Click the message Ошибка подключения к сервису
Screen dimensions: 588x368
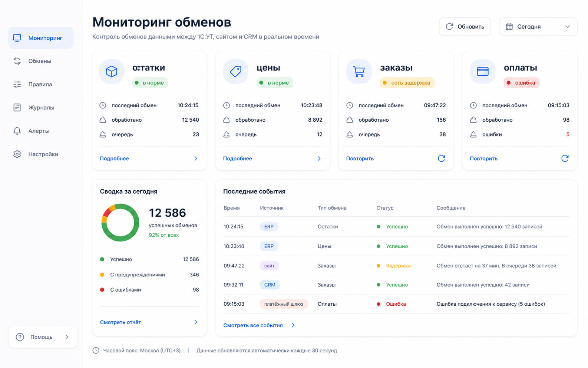tap(490, 304)
